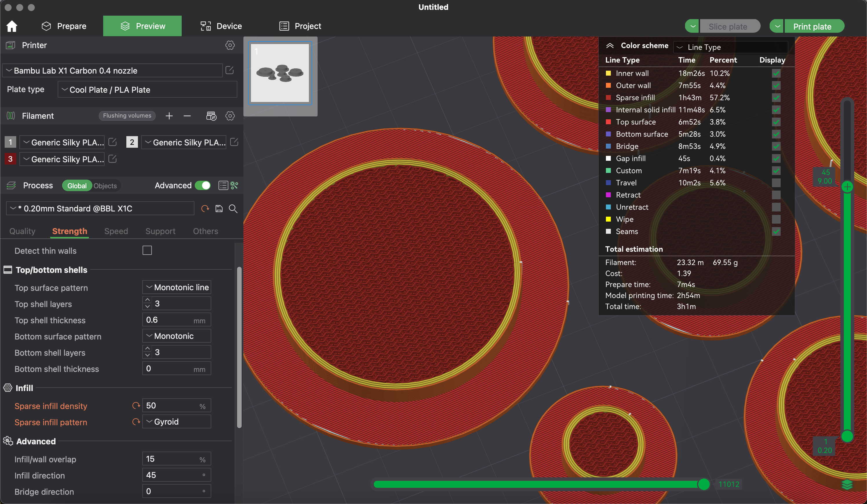Edit filament 1 preset icon
Screen dimensions: 867x504
[x=112, y=142]
